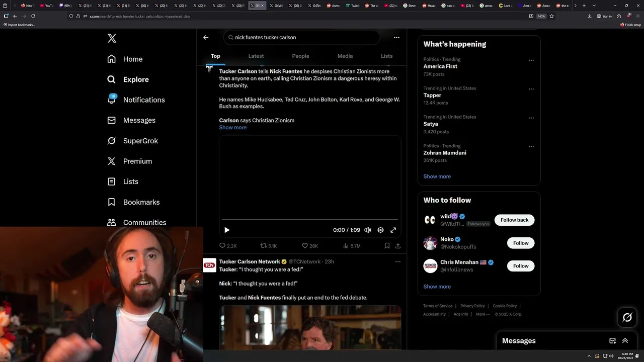Open video settings gear
This screenshot has width=644, height=362.
(380, 230)
